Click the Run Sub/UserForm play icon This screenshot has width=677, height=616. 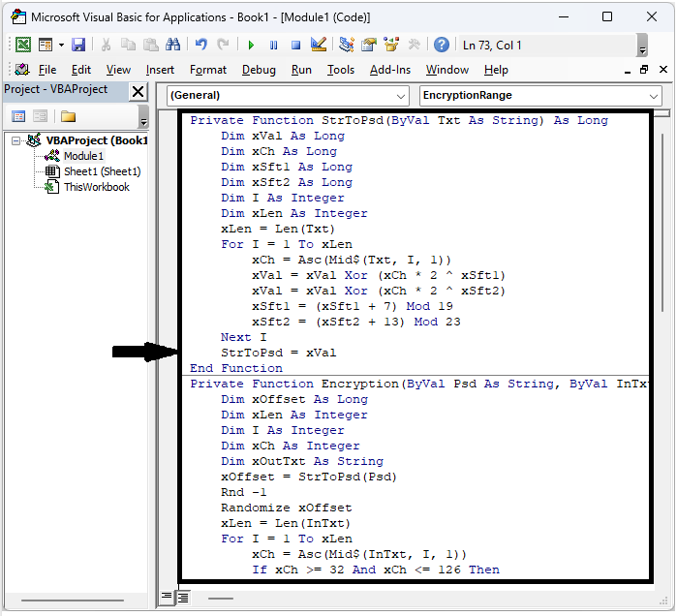[251, 45]
